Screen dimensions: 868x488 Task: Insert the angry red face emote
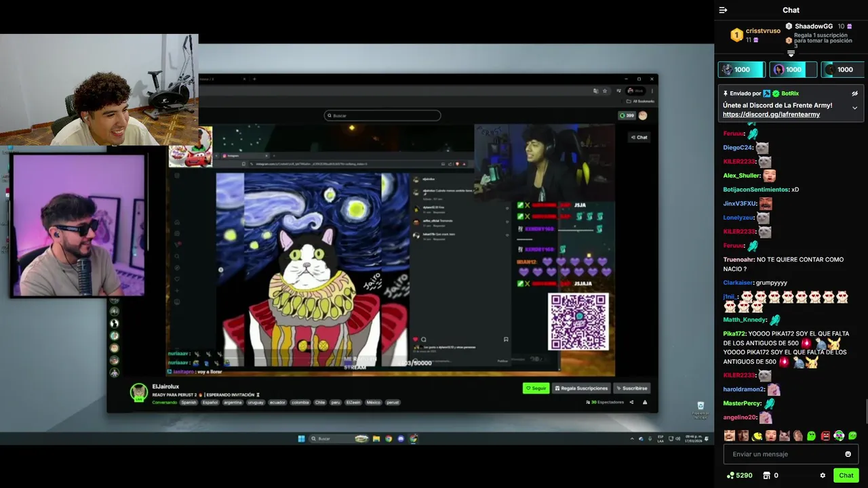[x=825, y=436]
